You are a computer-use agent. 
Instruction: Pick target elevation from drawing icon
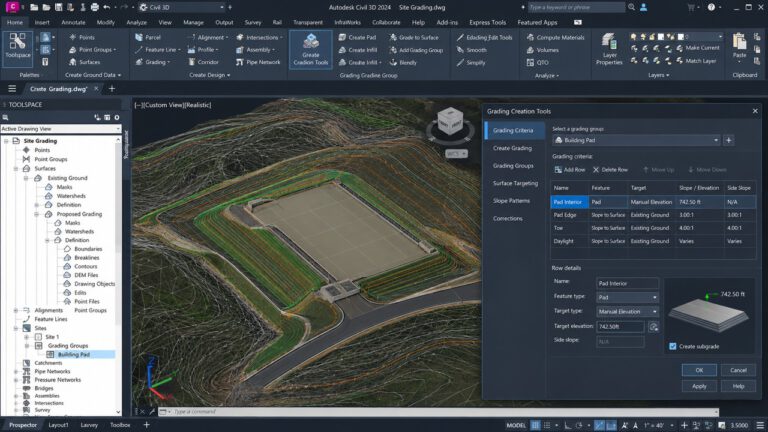pyautogui.click(x=653, y=327)
